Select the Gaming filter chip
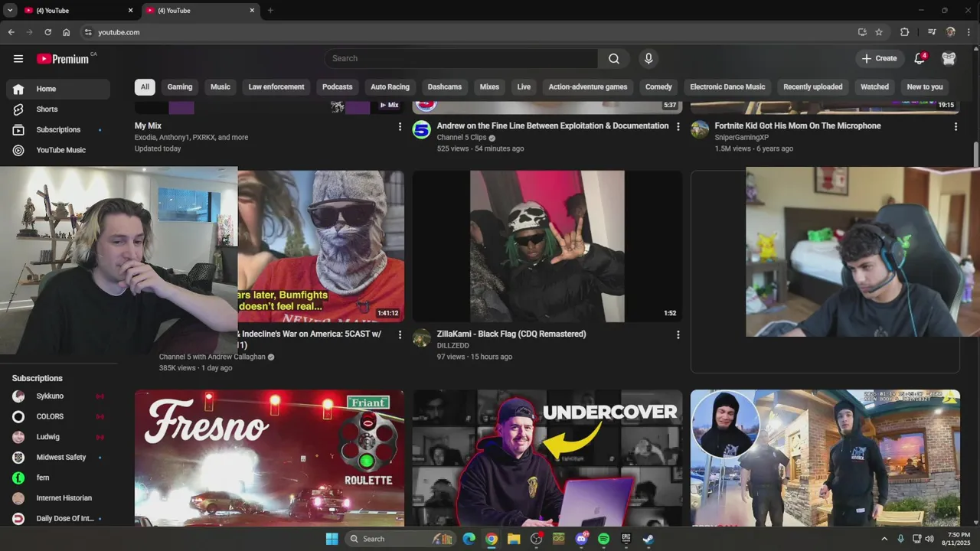The image size is (980, 551). (180, 87)
